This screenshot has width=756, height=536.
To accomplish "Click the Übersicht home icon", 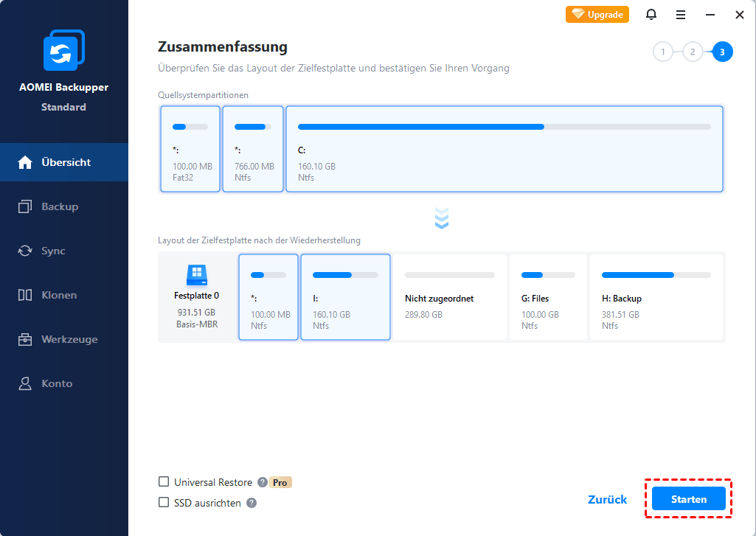I will pos(25,162).
